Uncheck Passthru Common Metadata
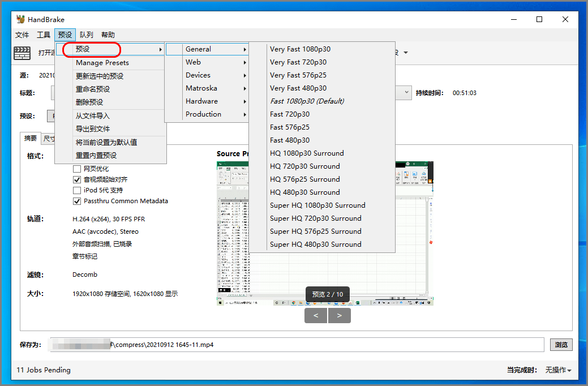The width and height of the screenshot is (588, 386). (x=77, y=201)
